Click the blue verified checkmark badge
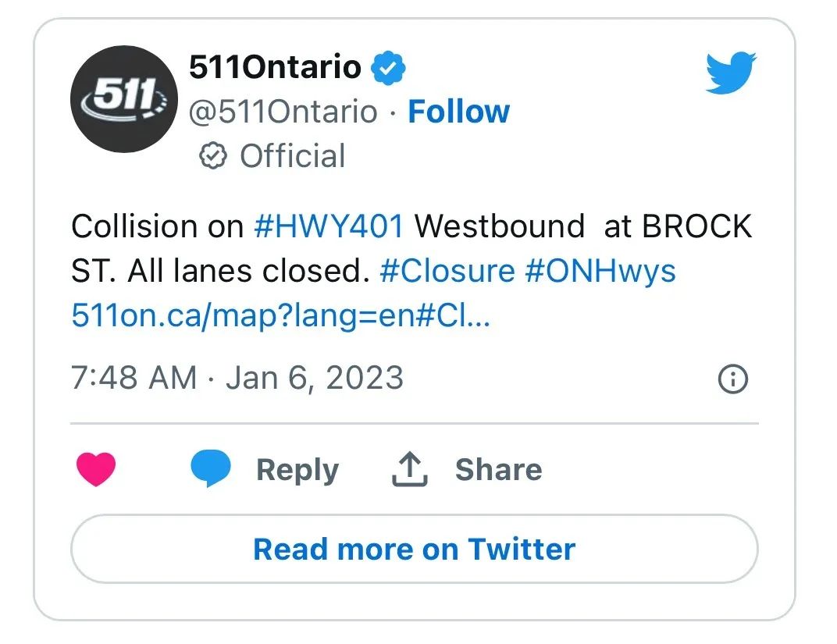The image size is (837, 644). 388,68
